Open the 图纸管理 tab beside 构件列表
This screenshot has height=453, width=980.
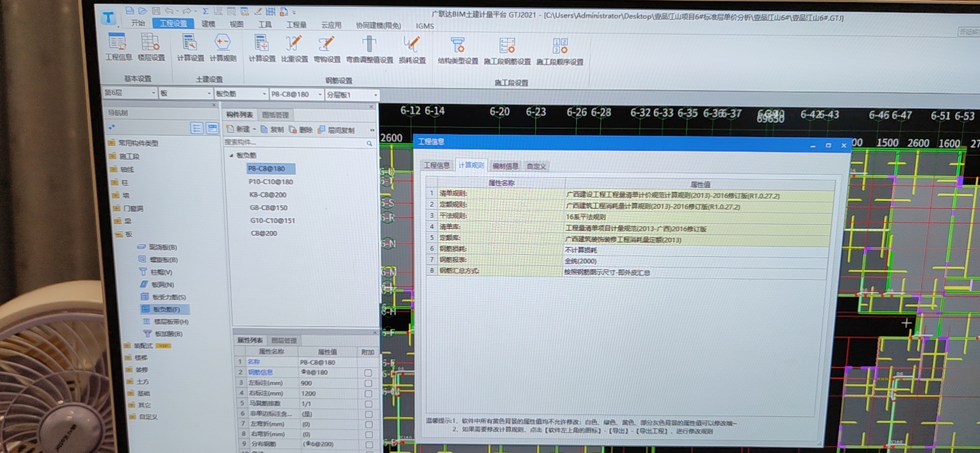pos(276,115)
